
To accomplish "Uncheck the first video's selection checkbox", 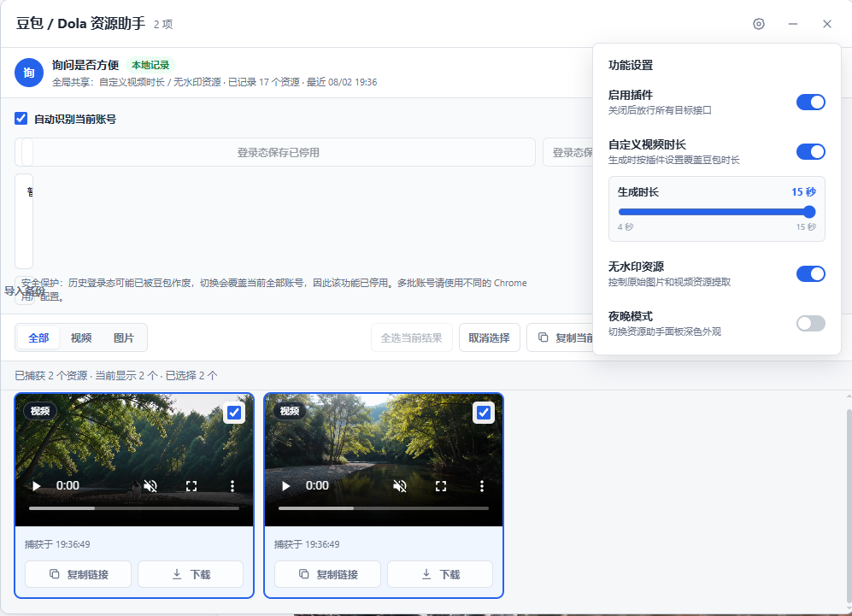I will pyautogui.click(x=234, y=413).
